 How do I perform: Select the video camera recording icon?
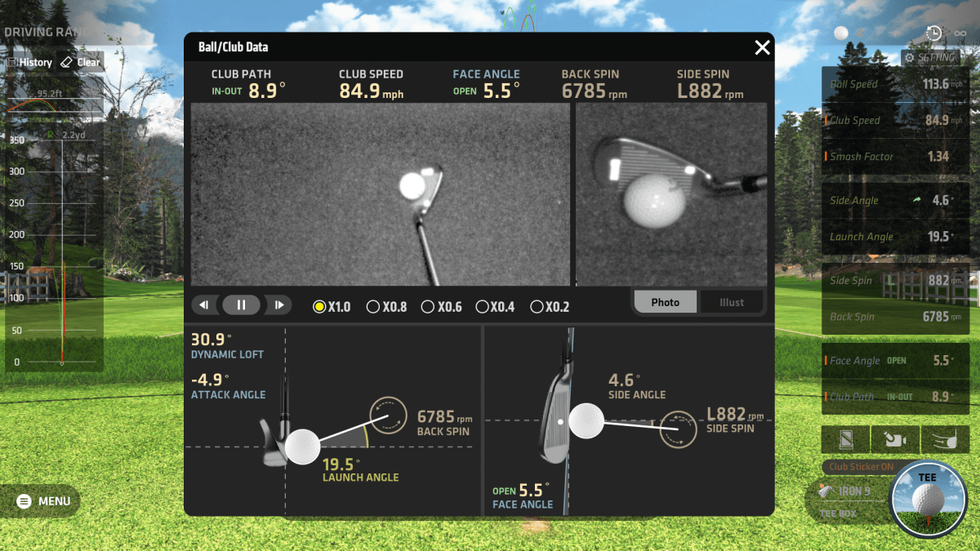[x=895, y=441]
